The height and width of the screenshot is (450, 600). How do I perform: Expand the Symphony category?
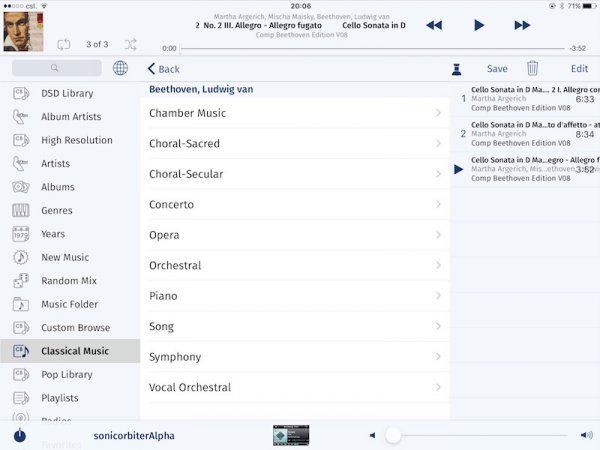(x=294, y=357)
